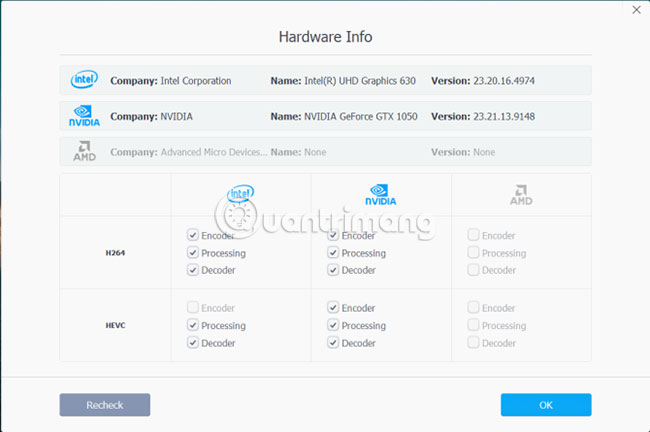Toggle Intel H264 Encoder checkbox
650x432 pixels.
coord(193,235)
